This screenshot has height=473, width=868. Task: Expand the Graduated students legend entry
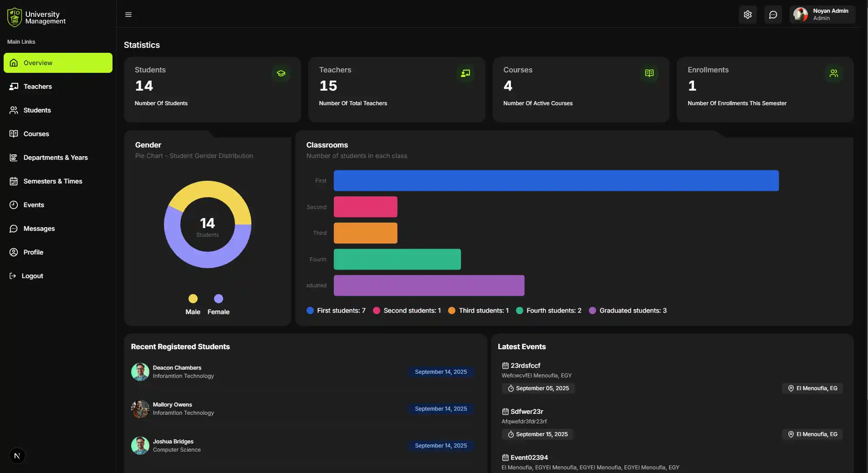[x=628, y=310]
